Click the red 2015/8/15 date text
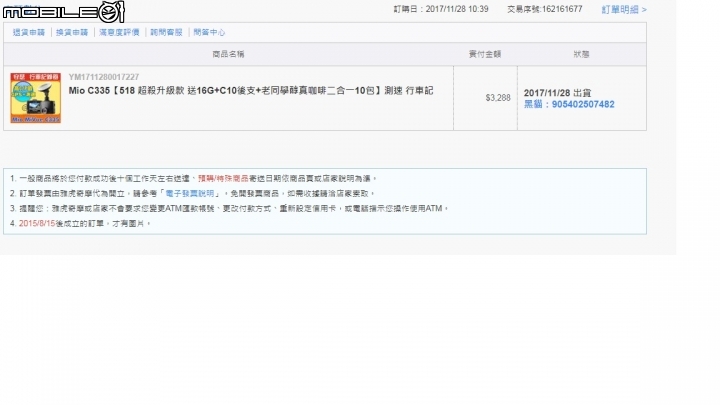This screenshot has width=720, height=405. 37,224
